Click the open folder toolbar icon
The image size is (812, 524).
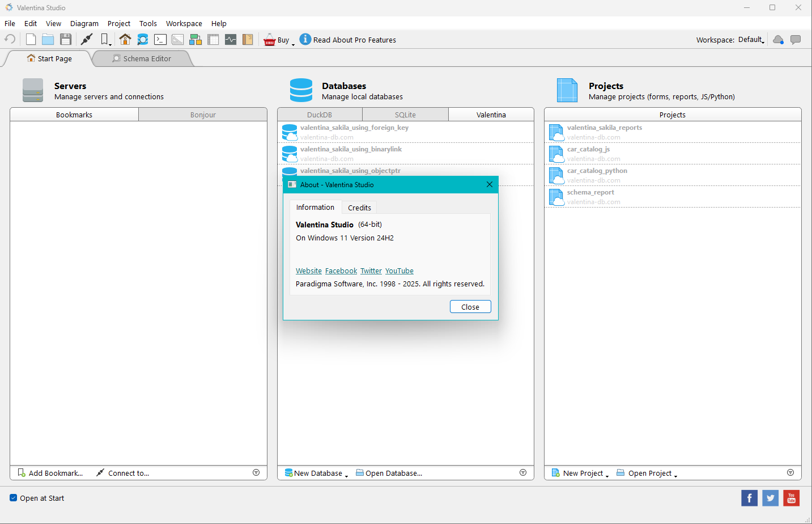pyautogui.click(x=48, y=39)
